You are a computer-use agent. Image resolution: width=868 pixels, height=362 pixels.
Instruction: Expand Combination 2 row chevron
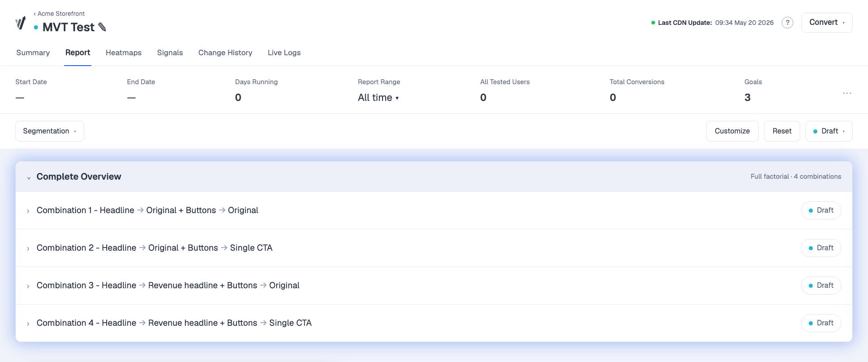[x=28, y=248]
